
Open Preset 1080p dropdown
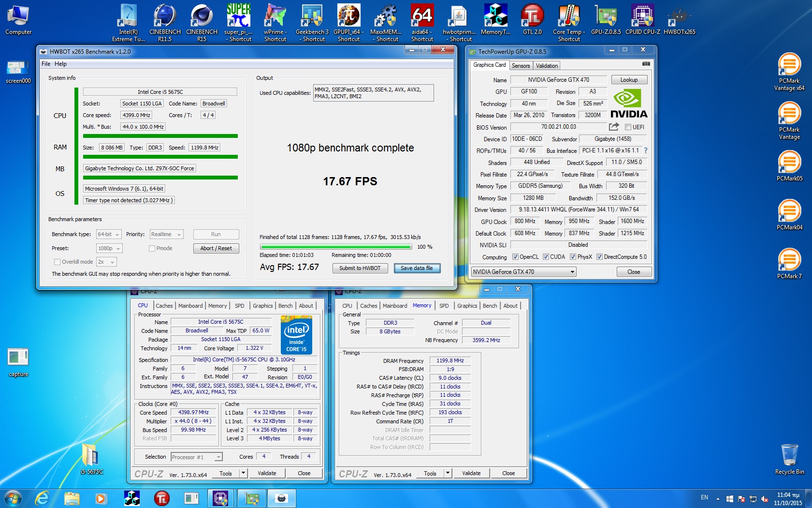[x=109, y=248]
